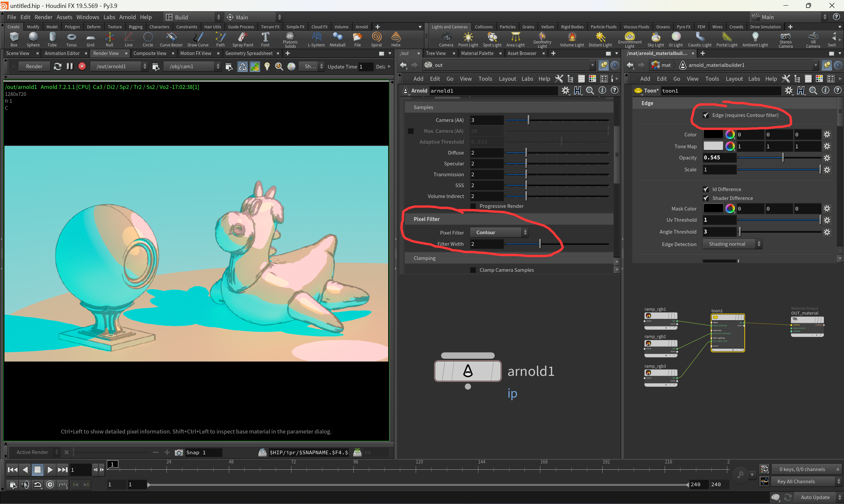Open the Build desktop dropdown
Image resolution: width=844 pixels, height=504 pixels.
pos(193,17)
